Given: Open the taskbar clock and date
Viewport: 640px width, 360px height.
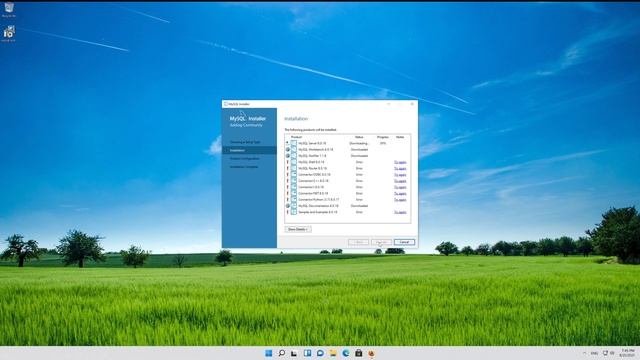Looking at the screenshot, I should 627,353.
